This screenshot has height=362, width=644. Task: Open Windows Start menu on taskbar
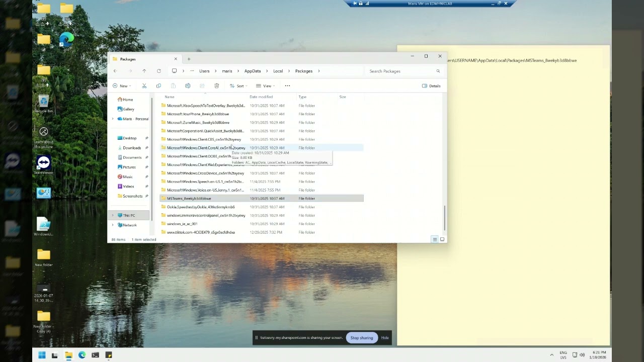pyautogui.click(x=42, y=355)
